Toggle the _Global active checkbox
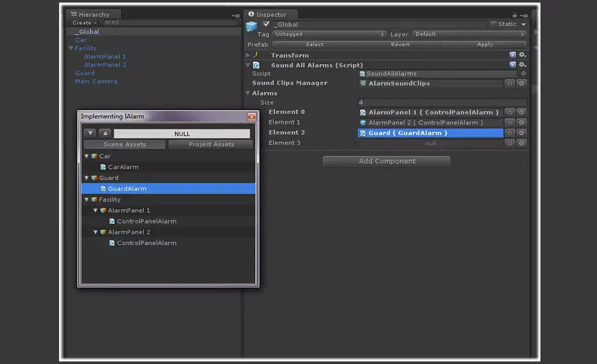The image size is (597, 364). 266,24
